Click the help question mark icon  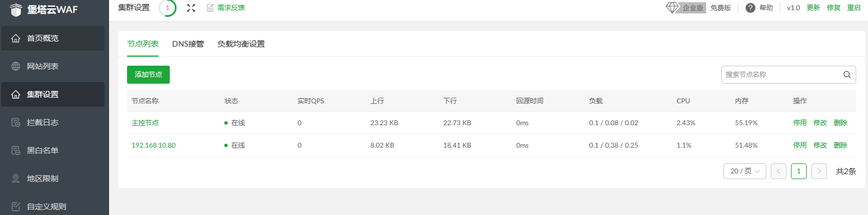coord(750,8)
